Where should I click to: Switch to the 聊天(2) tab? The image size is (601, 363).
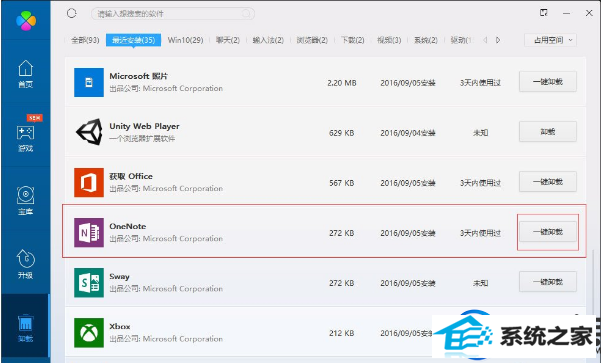tap(228, 40)
